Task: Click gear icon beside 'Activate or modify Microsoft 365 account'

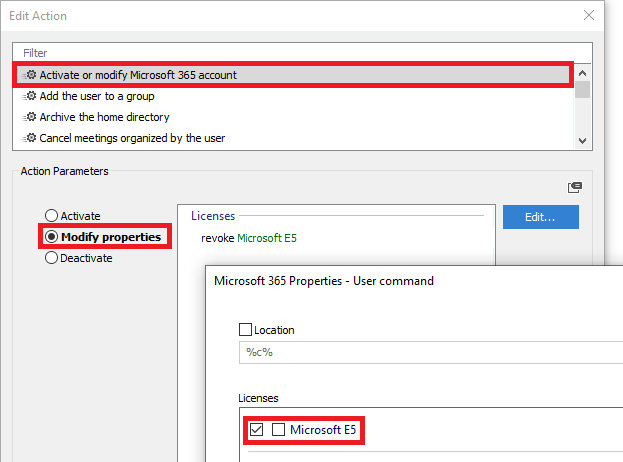Action: [29, 75]
